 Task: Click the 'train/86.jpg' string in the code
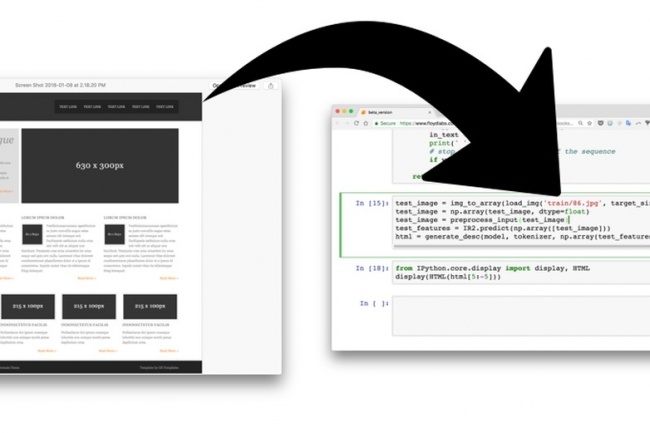[x=573, y=203]
